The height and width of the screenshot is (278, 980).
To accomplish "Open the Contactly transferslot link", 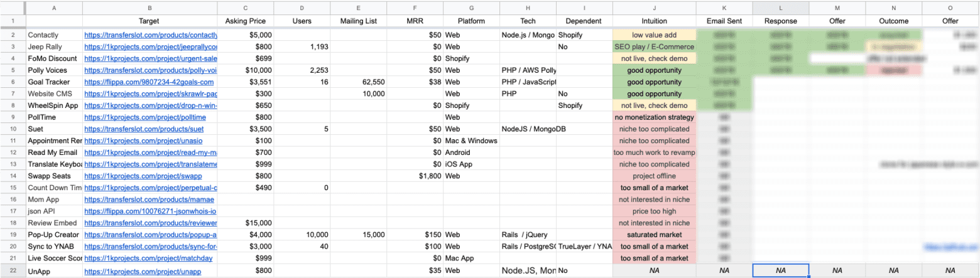I will 151,35.
